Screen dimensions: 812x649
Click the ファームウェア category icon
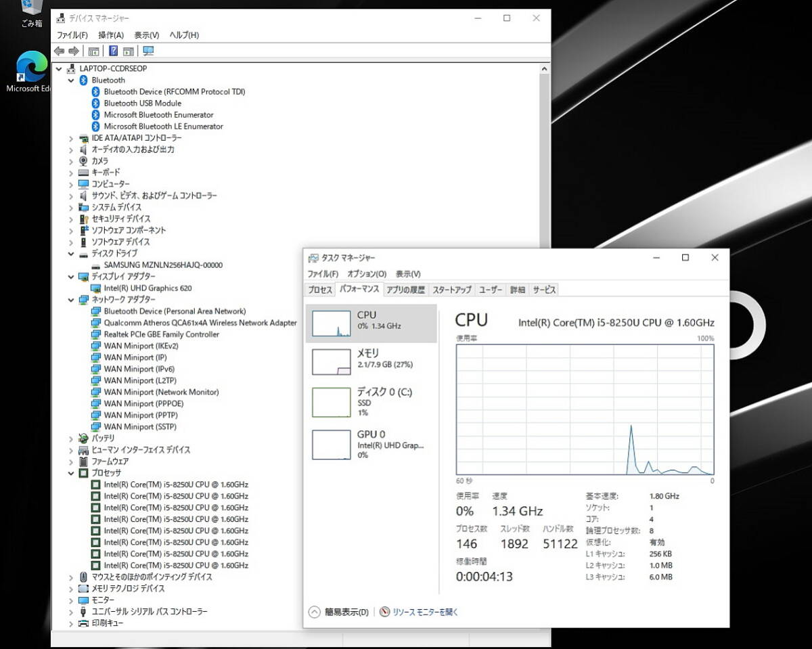point(83,462)
